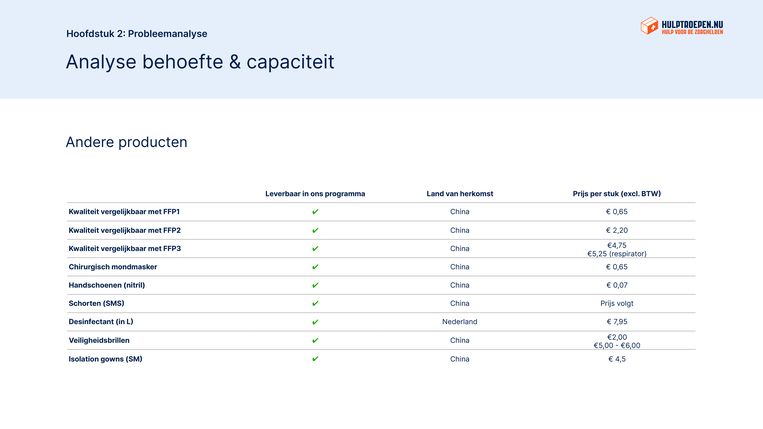
Task: Click the checkmark beside Handschoenen (nitril)
Action: click(x=315, y=285)
